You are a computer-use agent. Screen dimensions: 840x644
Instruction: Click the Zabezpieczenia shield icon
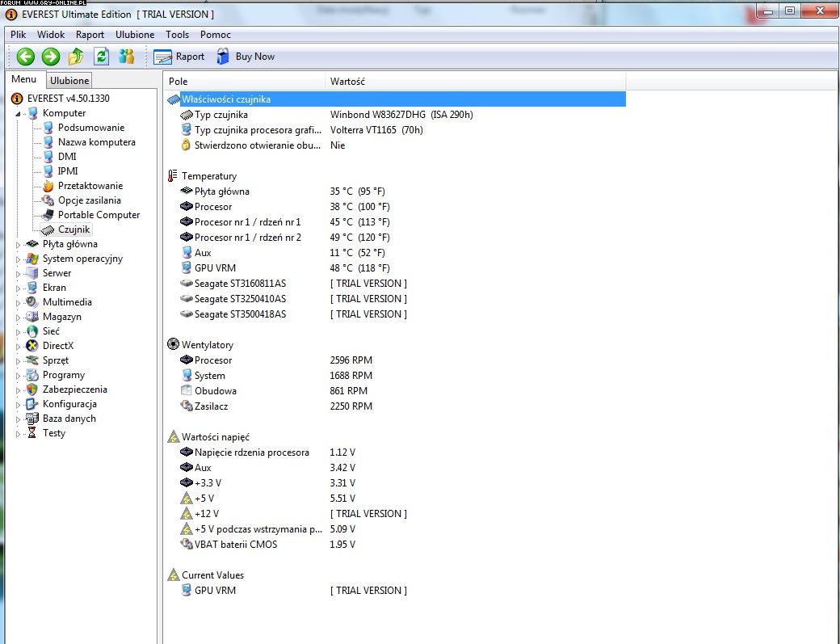click(32, 389)
